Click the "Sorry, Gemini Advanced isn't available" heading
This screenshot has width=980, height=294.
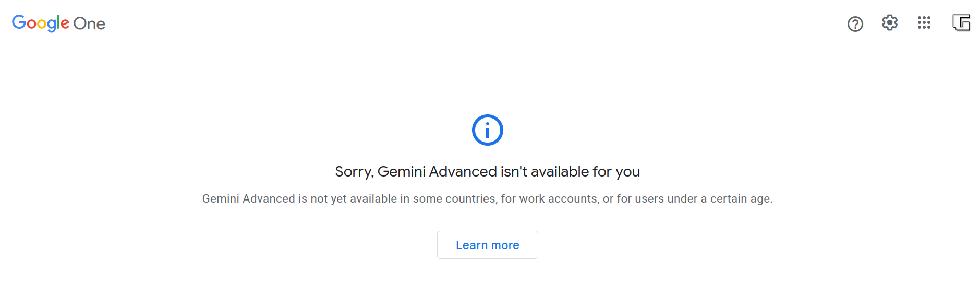click(487, 172)
